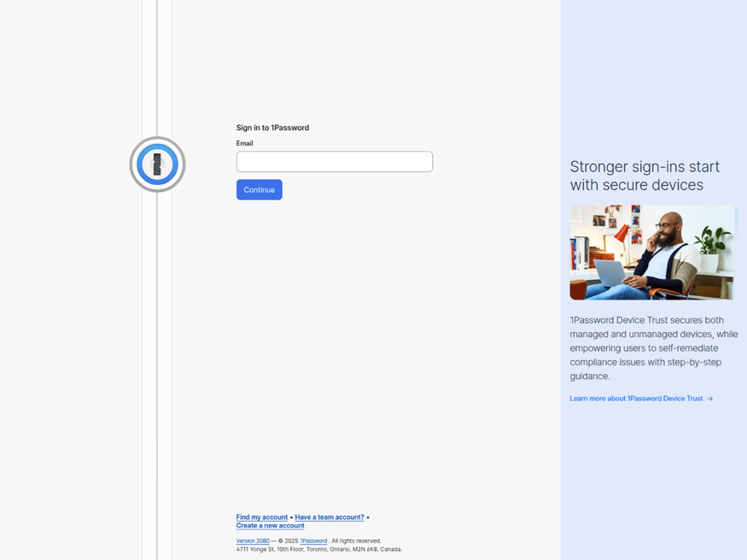The width and height of the screenshot is (747, 560).
Task: Tap the circular 1Password icon centered on divider
Action: tap(157, 164)
